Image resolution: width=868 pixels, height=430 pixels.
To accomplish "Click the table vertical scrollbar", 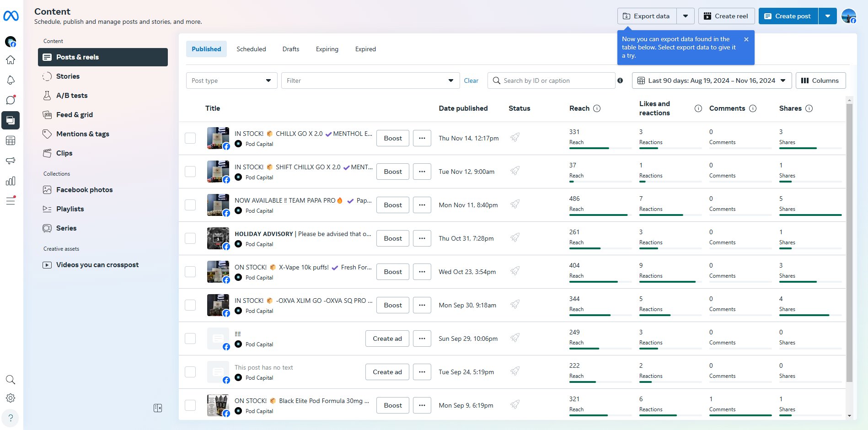I will [849, 242].
